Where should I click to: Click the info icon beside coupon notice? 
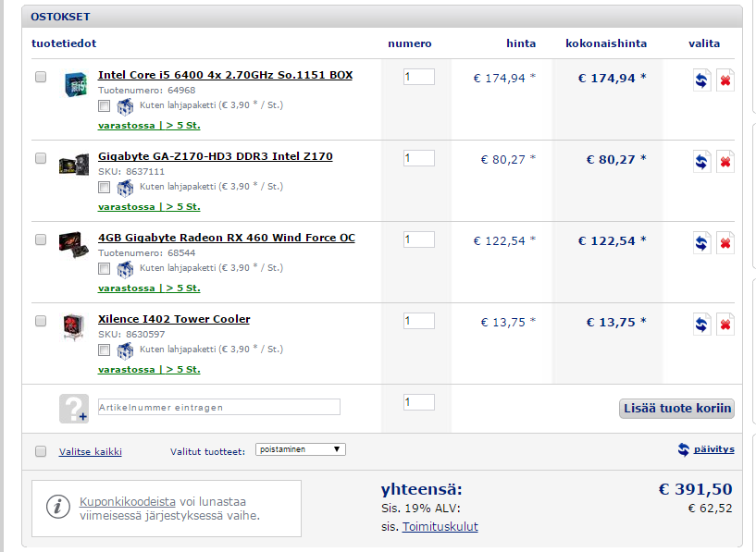click(x=58, y=507)
